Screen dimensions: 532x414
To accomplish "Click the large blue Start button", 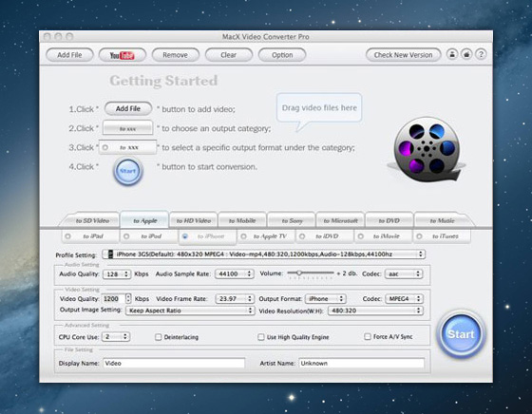I will pyautogui.click(x=461, y=334).
